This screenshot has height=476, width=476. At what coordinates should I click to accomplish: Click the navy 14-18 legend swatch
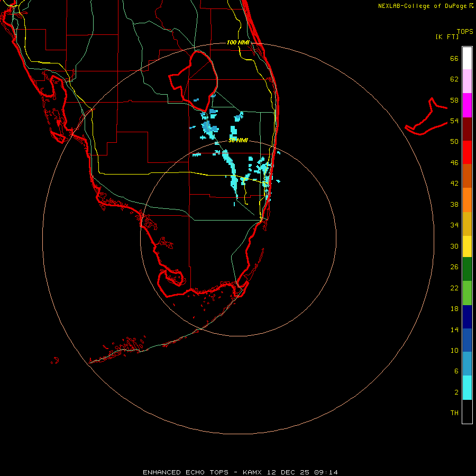pos(467,317)
